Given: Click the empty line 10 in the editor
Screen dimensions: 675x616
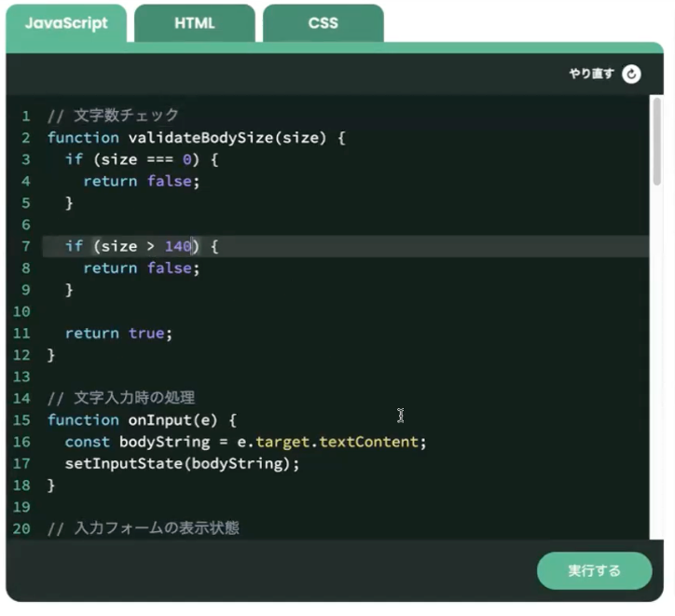Looking at the screenshot, I should pos(346,311).
